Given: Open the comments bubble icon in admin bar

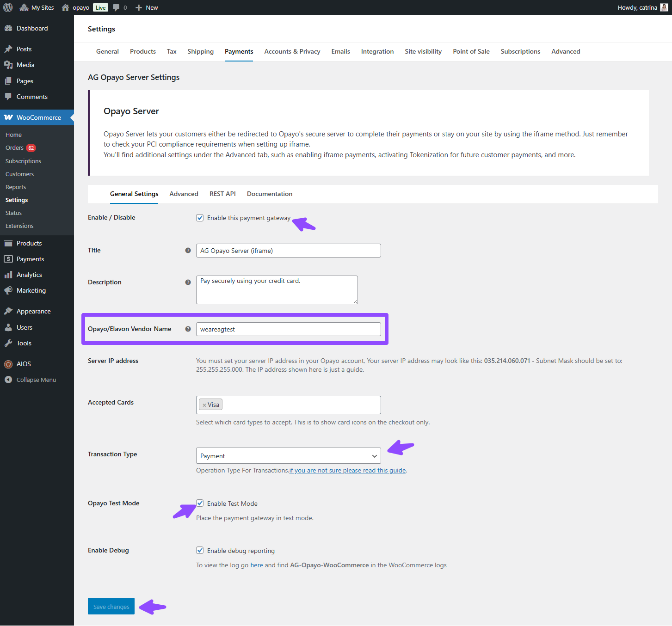Looking at the screenshot, I should pos(116,8).
